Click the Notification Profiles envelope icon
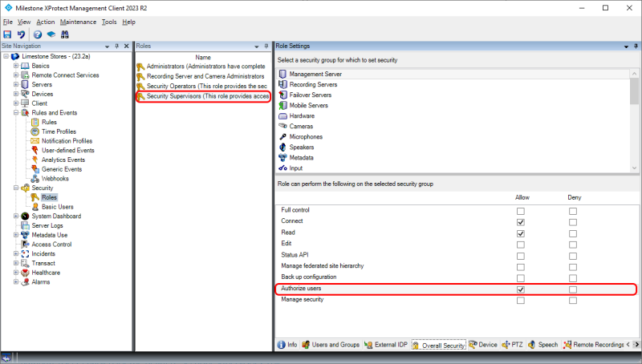Image resolution: width=642 pixels, height=364 pixels. (35, 141)
